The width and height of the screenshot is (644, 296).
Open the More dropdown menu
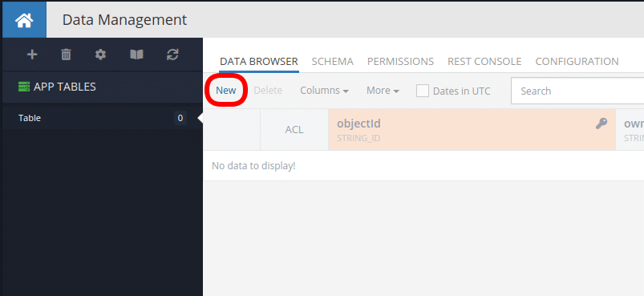pyautogui.click(x=383, y=91)
